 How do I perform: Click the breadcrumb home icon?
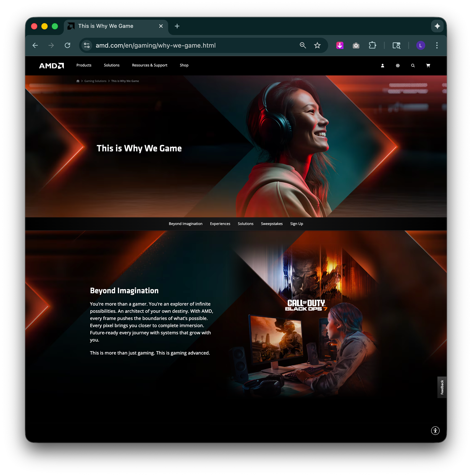pyautogui.click(x=78, y=81)
